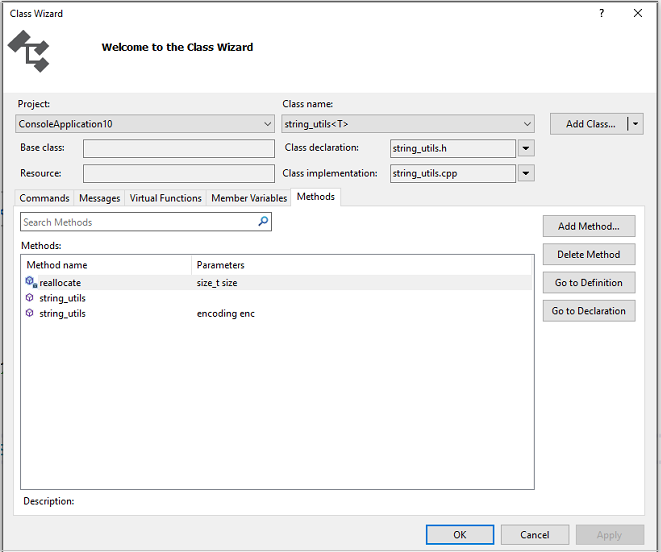Switch to the Messages tab

[x=100, y=198]
